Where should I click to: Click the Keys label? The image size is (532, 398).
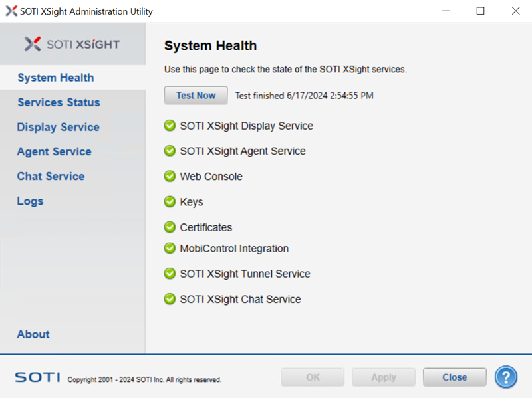pyautogui.click(x=192, y=202)
